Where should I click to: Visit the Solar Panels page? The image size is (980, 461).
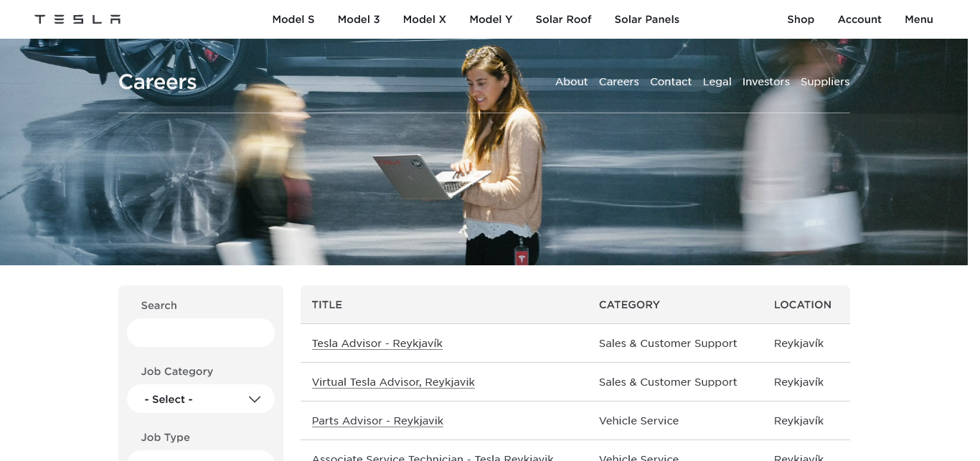[646, 19]
